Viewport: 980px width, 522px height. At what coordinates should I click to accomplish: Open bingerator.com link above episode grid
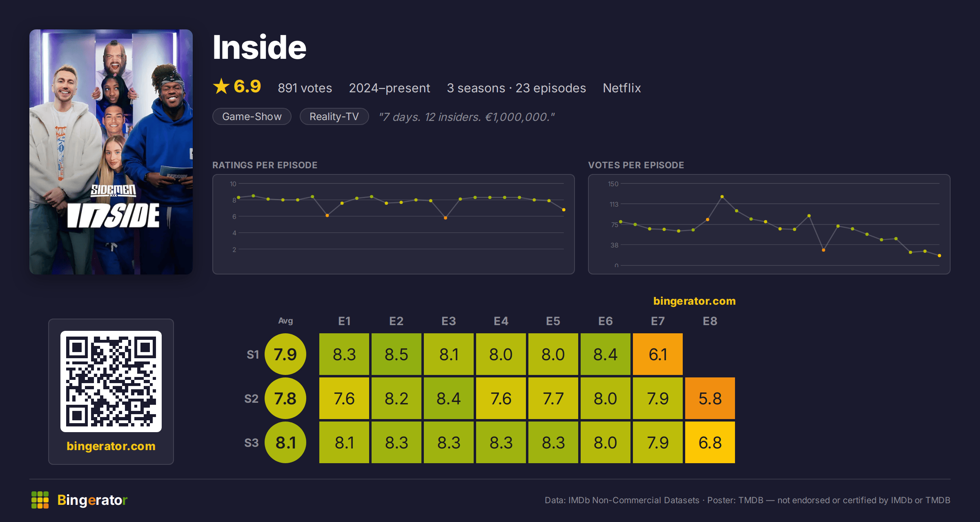click(x=694, y=301)
